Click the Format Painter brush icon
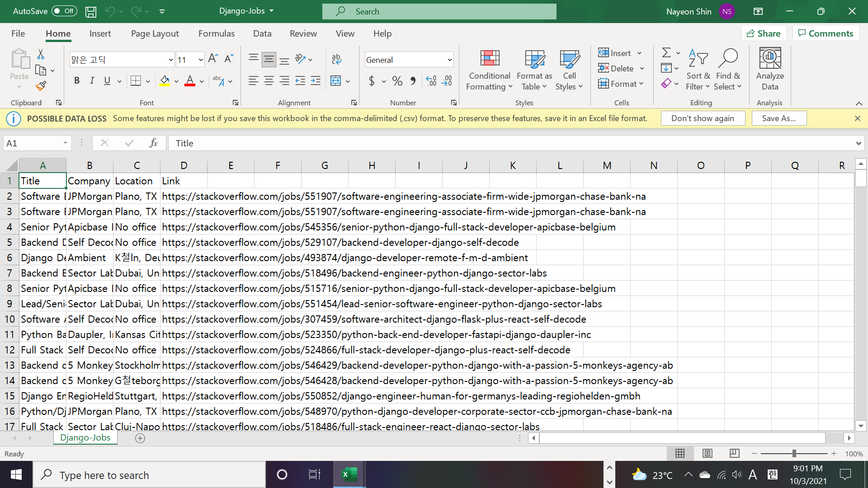Viewport: 868px width, 488px height. tap(41, 86)
